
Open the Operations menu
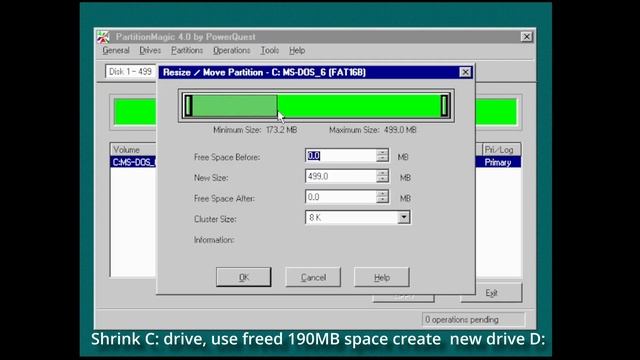[231, 51]
